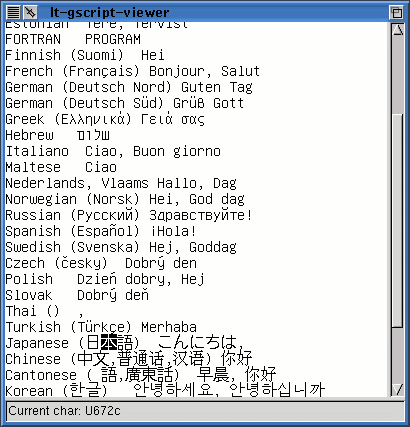
Task: Click the Spanish ¡Hola! greeting
Action: click(x=173, y=231)
